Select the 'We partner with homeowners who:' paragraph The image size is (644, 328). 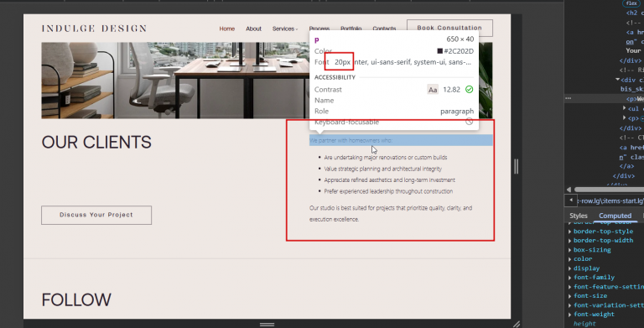click(x=401, y=140)
